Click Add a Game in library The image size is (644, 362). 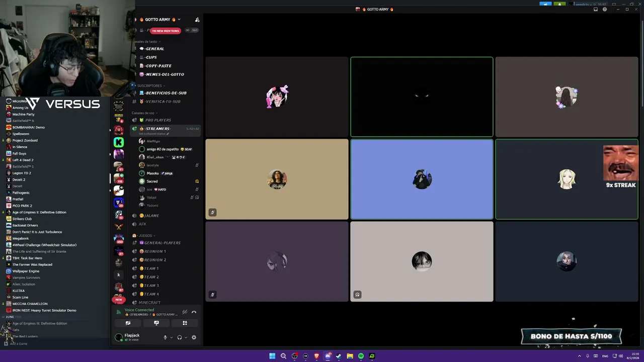click(16, 343)
